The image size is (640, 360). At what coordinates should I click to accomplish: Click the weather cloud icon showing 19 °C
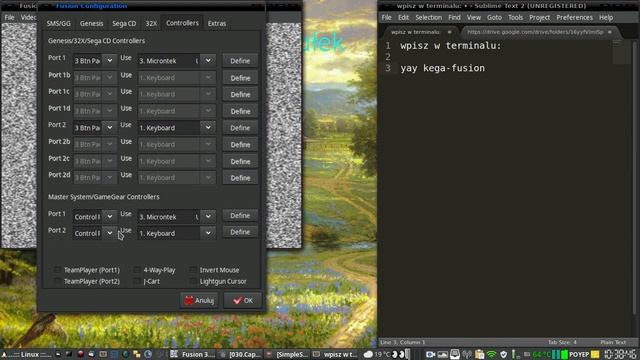click(368, 354)
